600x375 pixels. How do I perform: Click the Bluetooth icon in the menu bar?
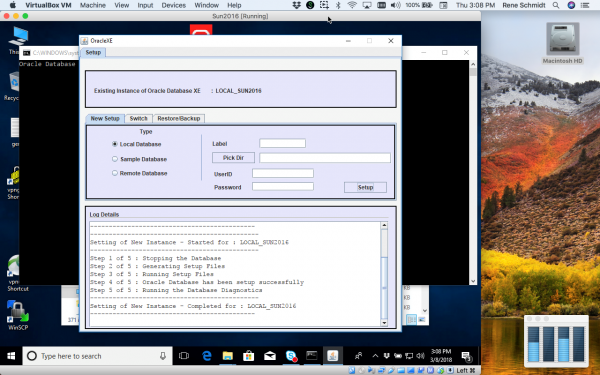[x=338, y=5]
